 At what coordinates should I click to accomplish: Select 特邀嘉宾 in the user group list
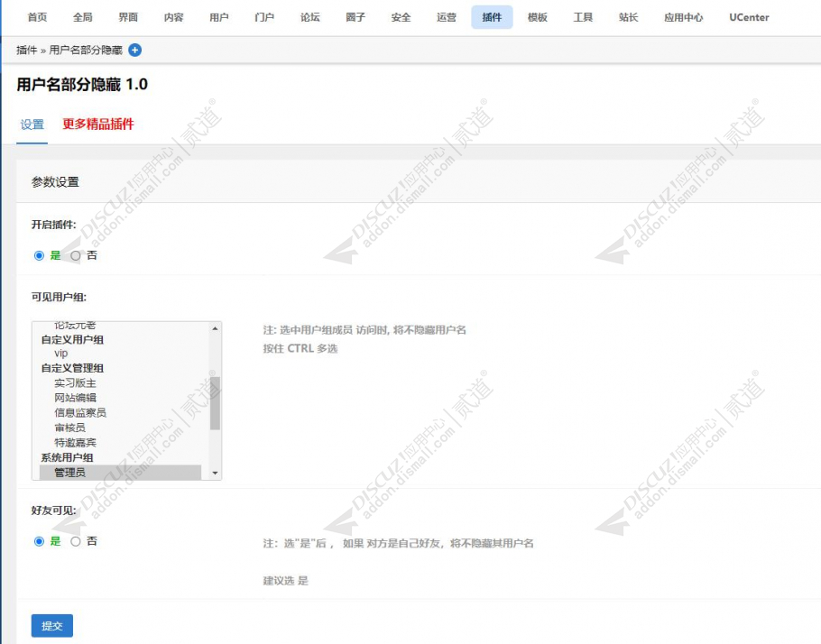(75, 443)
